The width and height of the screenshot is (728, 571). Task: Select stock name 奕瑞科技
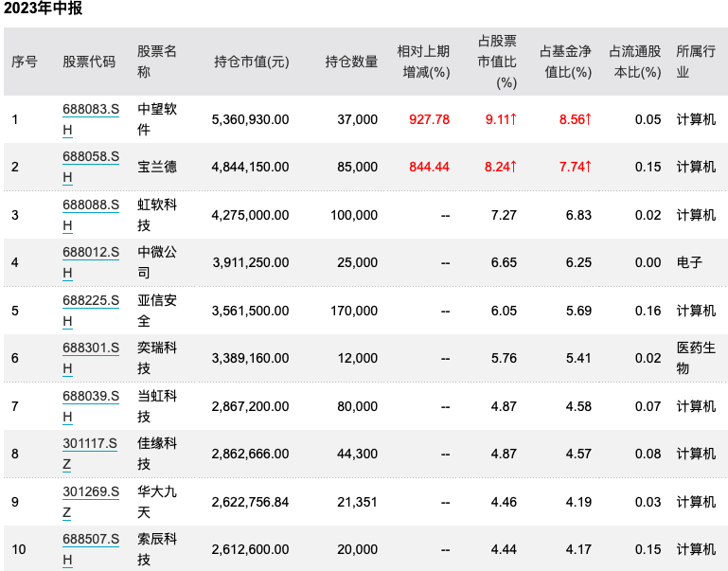pos(157,358)
